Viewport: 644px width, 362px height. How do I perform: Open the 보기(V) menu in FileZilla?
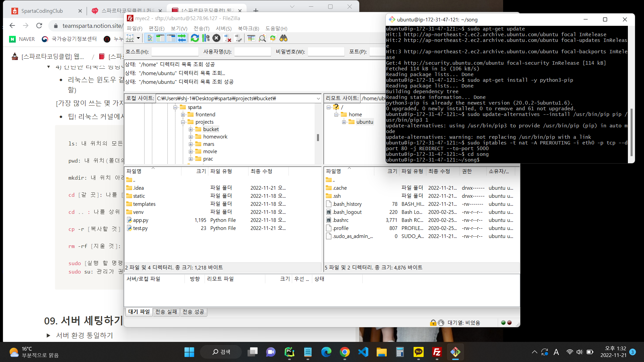(179, 28)
